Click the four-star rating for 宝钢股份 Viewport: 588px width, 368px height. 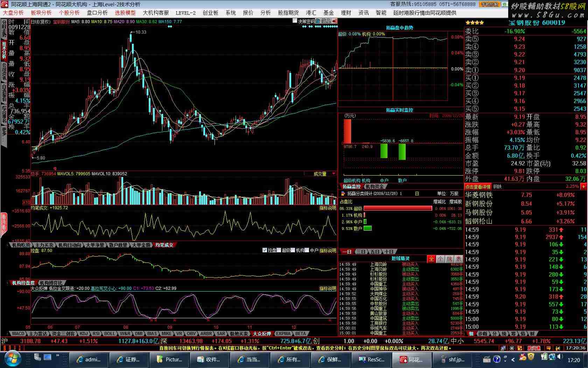(x=475, y=23)
